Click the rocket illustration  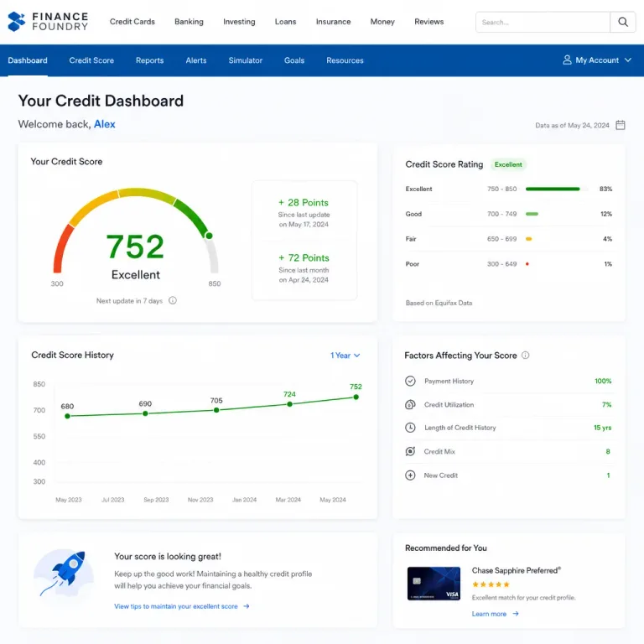(x=64, y=574)
